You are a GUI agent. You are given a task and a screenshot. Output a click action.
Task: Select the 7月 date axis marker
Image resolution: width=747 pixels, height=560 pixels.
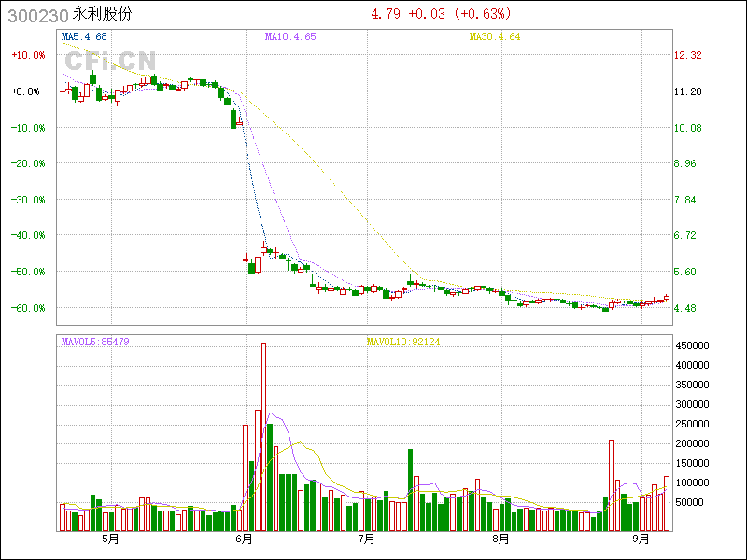tap(367, 539)
